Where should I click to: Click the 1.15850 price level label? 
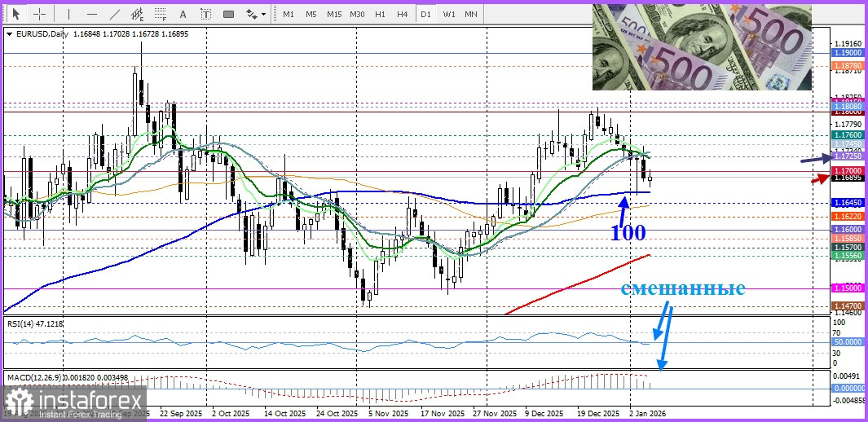848,238
